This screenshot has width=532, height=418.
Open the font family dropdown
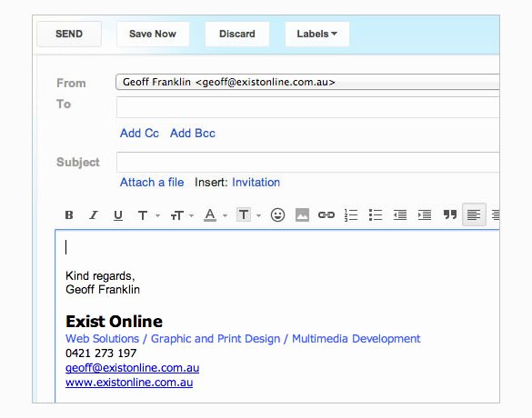(x=148, y=215)
